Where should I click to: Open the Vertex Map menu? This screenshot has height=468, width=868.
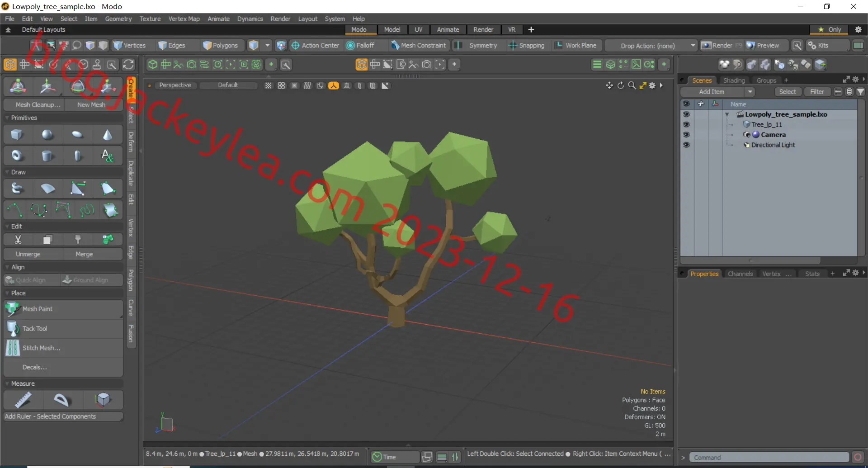coord(184,19)
